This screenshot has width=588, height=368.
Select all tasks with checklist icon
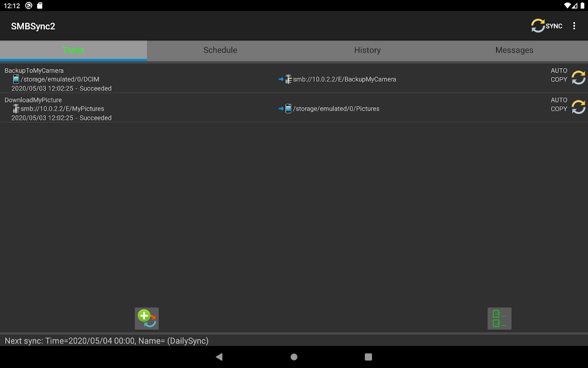click(499, 318)
